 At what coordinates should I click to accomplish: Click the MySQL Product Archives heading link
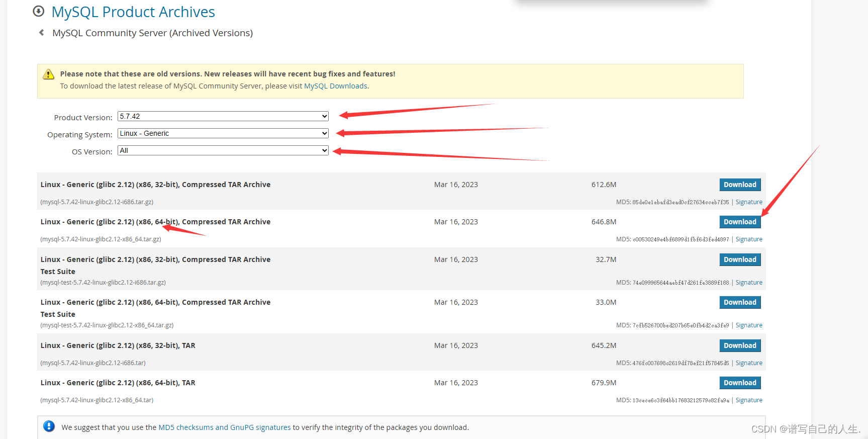(133, 12)
